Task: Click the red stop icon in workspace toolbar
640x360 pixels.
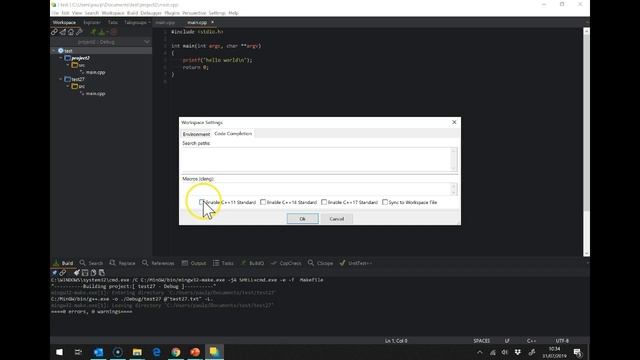Action: 114,32
